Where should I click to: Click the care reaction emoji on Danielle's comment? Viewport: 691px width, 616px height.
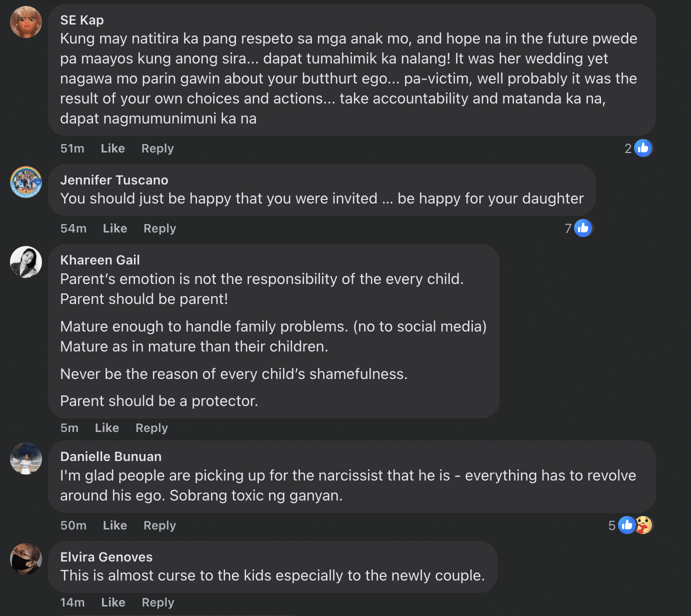tap(644, 525)
